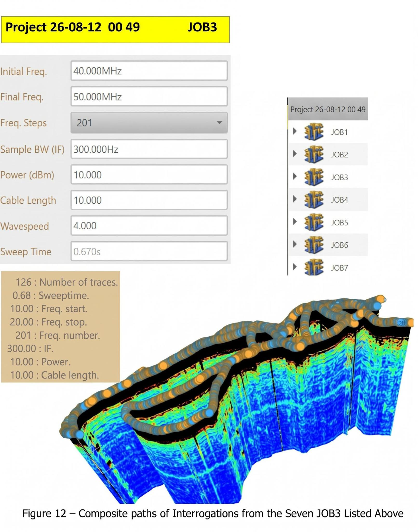Select the JOB1 label in tree

tap(339, 132)
